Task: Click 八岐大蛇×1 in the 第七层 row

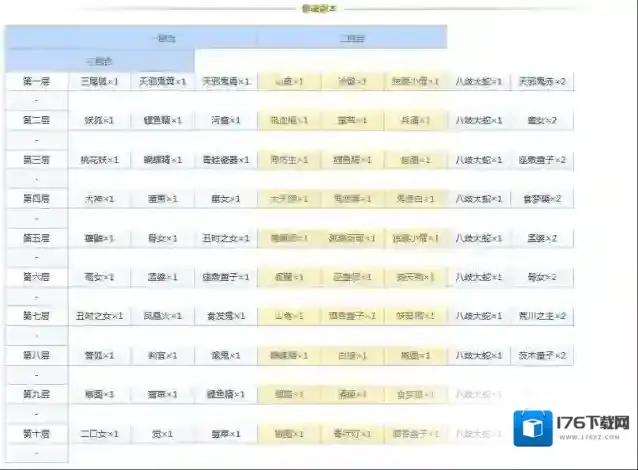Action: click(478, 316)
